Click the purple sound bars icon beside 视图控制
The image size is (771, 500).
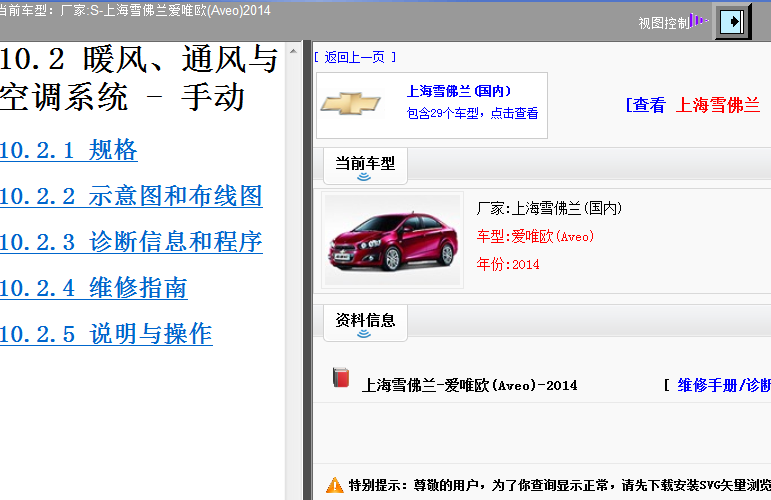pos(699,21)
